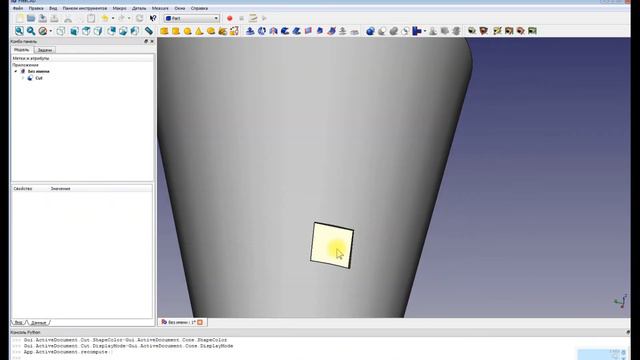The image size is (640, 360).
Task: Extrude a sketch with the Extrude tool
Action: pyautogui.click(x=250, y=31)
